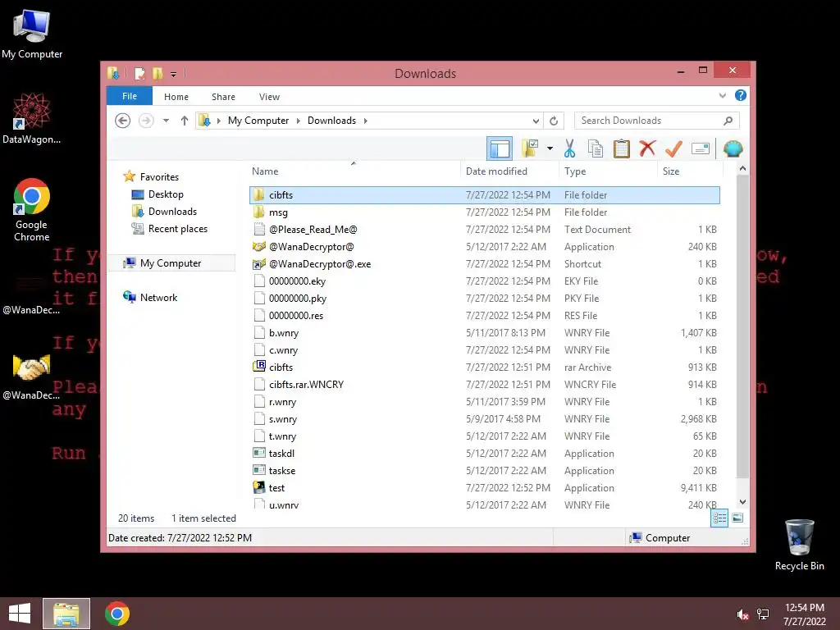Select the test application file

tap(484, 487)
